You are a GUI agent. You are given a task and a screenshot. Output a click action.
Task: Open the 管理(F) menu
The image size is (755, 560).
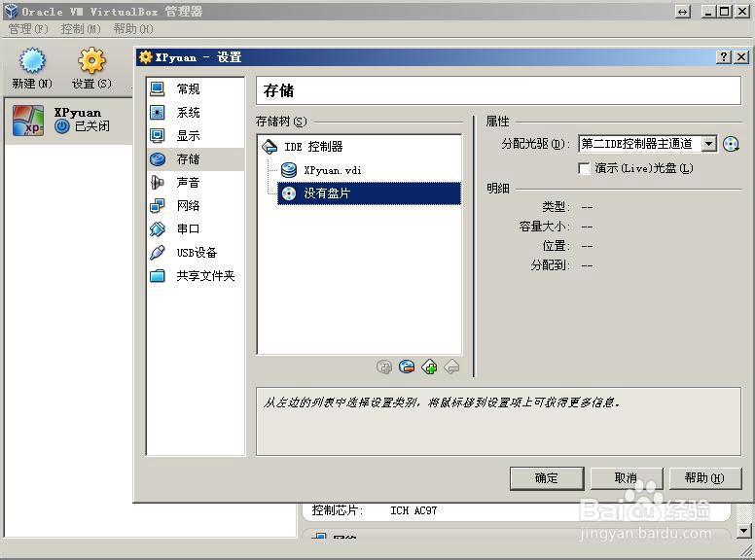29,29
